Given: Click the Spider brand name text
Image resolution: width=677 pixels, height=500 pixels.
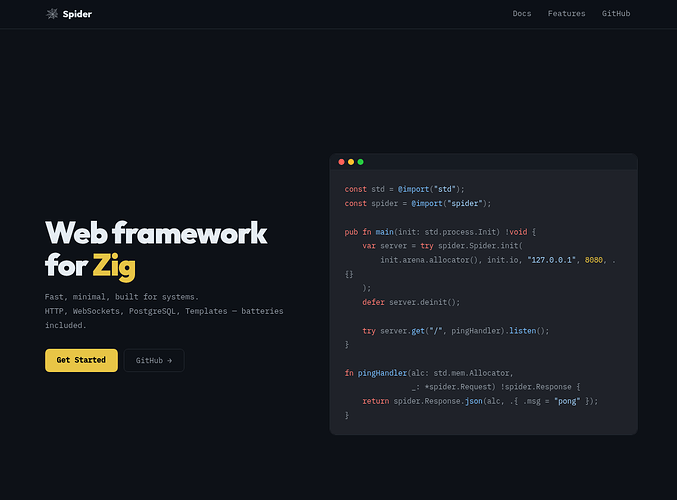Looking at the screenshot, I should [77, 14].
